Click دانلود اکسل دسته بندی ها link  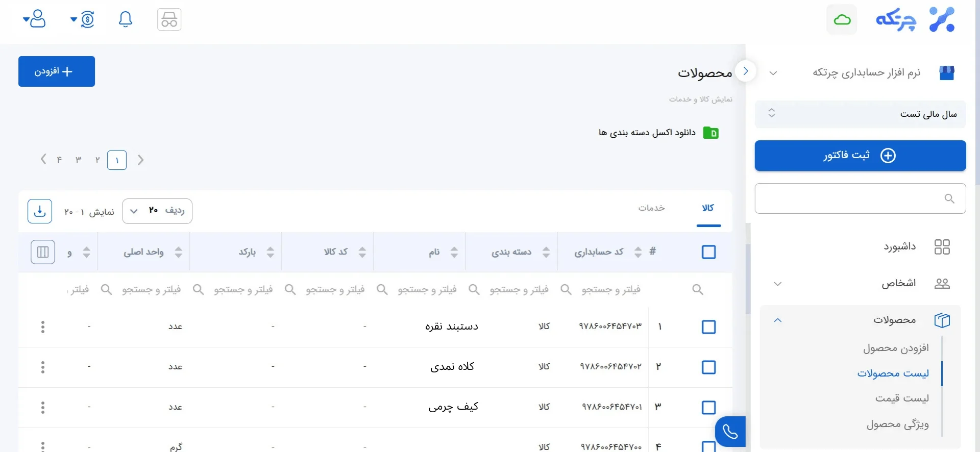click(x=647, y=133)
